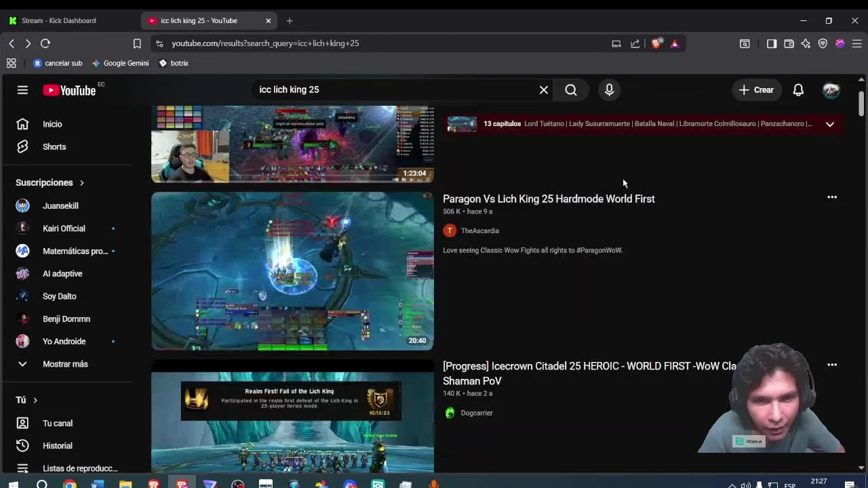Click the Crear button
The height and width of the screenshot is (488, 868).
pyautogui.click(x=756, y=89)
